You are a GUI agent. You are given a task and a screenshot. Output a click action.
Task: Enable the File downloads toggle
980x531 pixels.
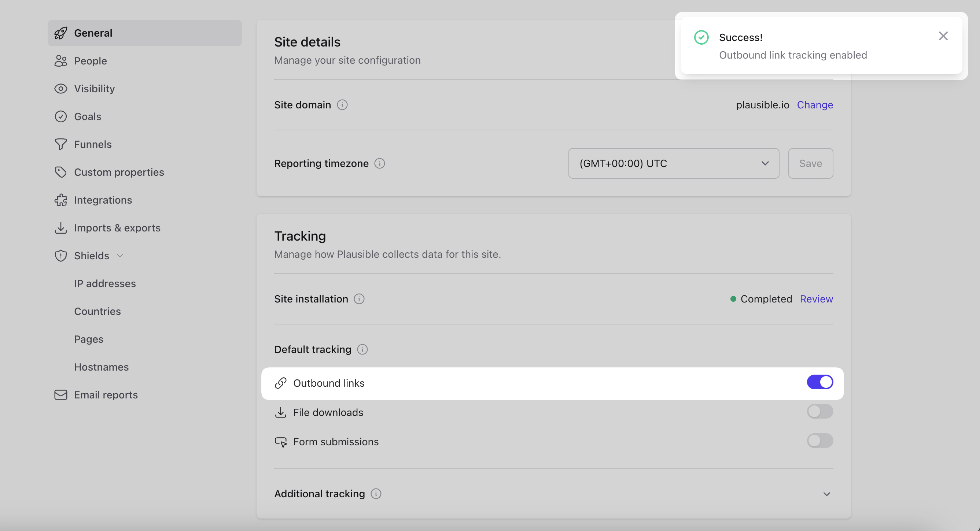point(820,411)
